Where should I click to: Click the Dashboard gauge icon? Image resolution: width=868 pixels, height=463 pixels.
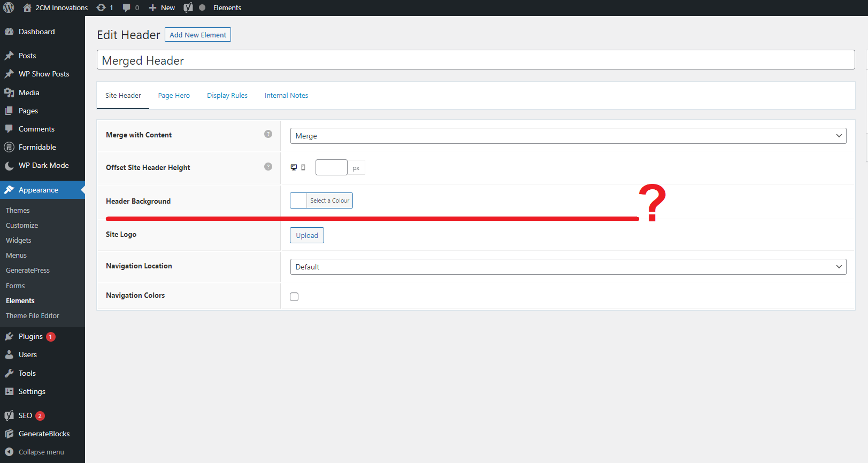tap(9, 32)
